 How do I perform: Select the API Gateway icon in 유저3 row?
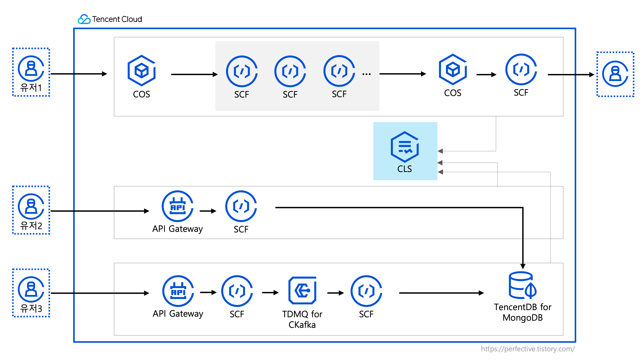coord(178,291)
